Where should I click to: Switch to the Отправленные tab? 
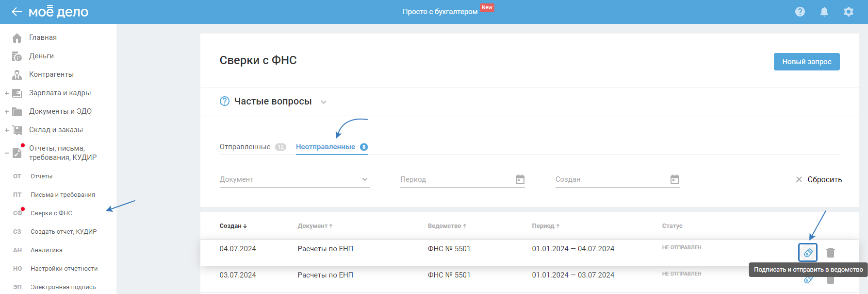[245, 147]
